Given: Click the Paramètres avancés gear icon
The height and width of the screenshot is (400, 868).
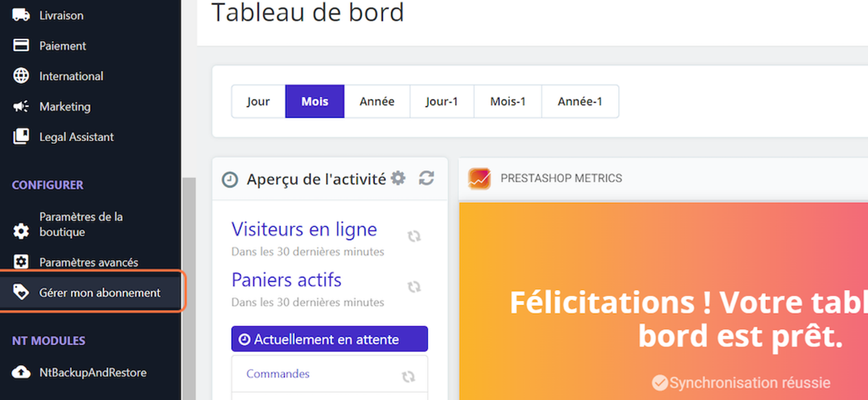Looking at the screenshot, I should coord(21,261).
